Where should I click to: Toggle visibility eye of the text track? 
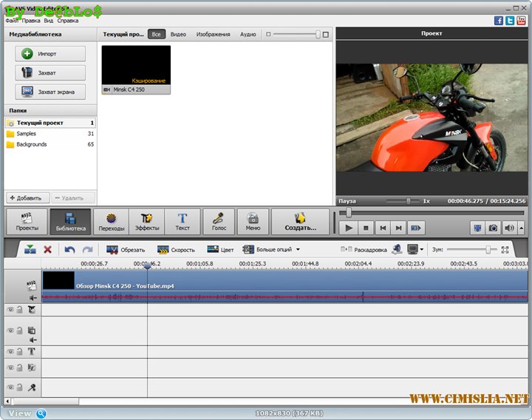point(10,352)
